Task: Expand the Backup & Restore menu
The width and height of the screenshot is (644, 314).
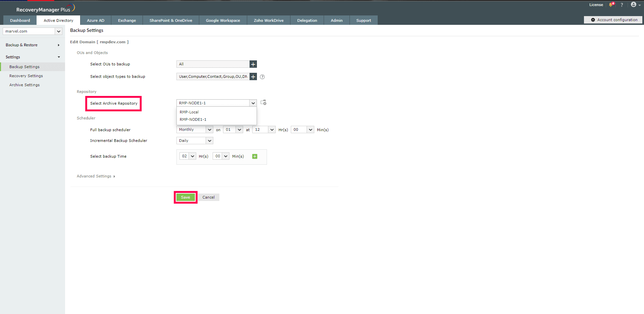Action: coord(33,45)
